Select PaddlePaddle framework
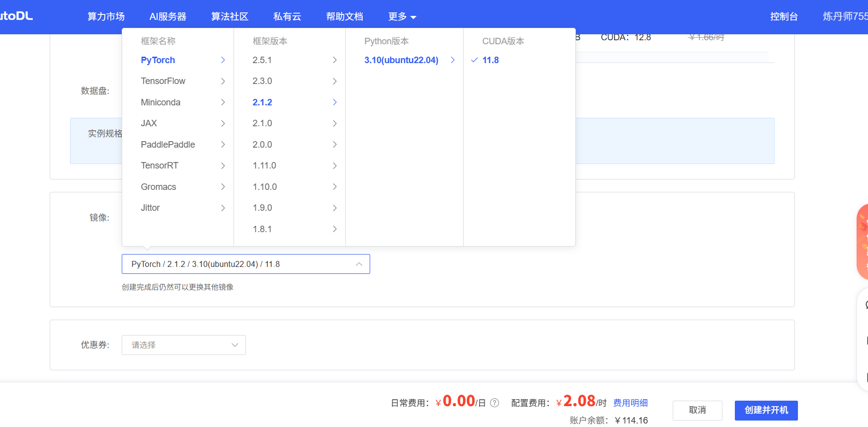The image size is (868, 427). 168,145
